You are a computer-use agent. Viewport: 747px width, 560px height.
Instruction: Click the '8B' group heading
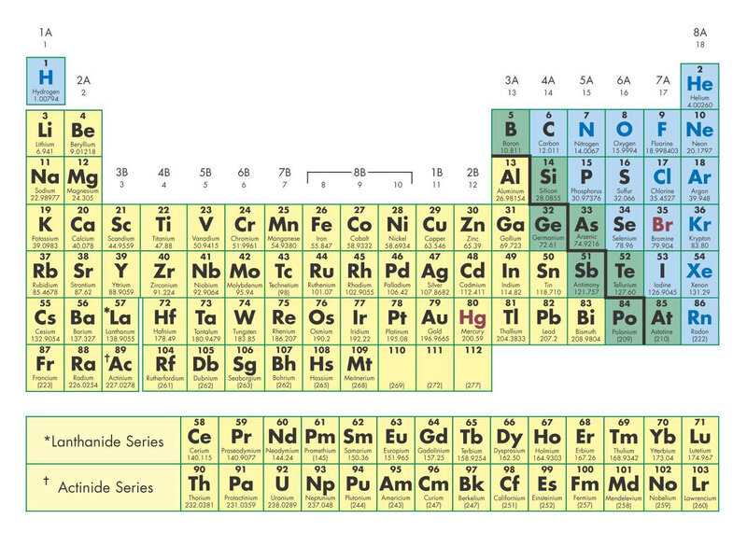pyautogui.click(x=359, y=172)
